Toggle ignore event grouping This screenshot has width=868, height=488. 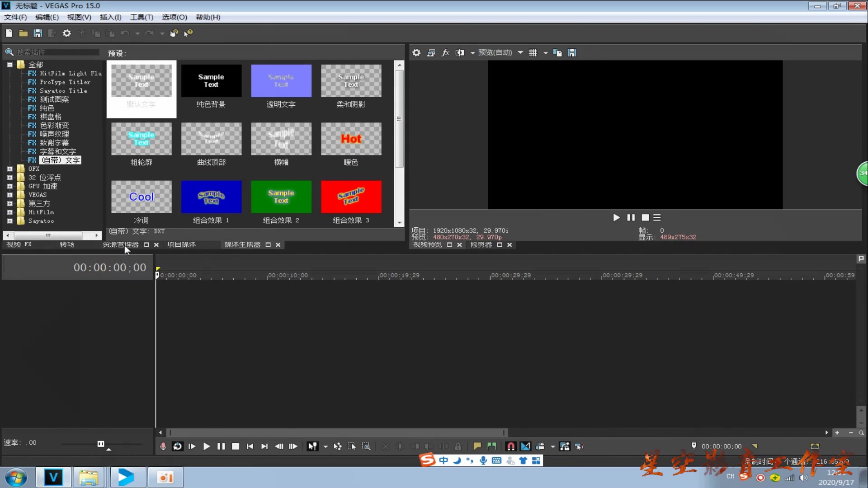pyautogui.click(x=579, y=446)
